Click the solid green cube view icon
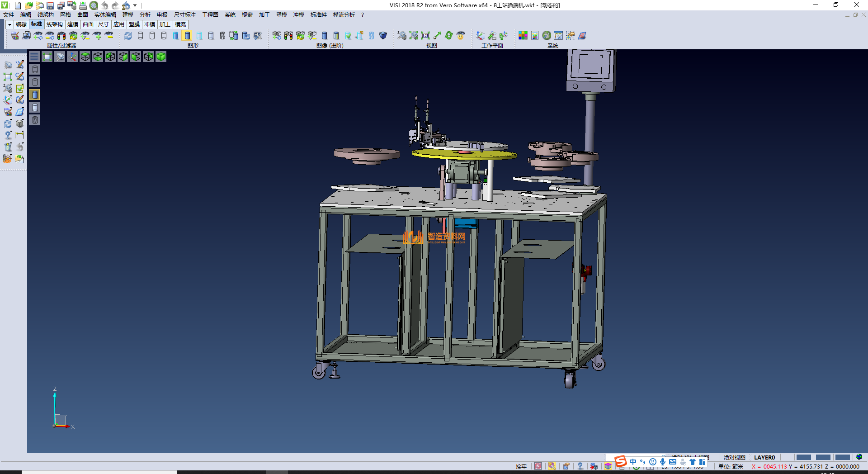The image size is (868, 474). tap(161, 57)
